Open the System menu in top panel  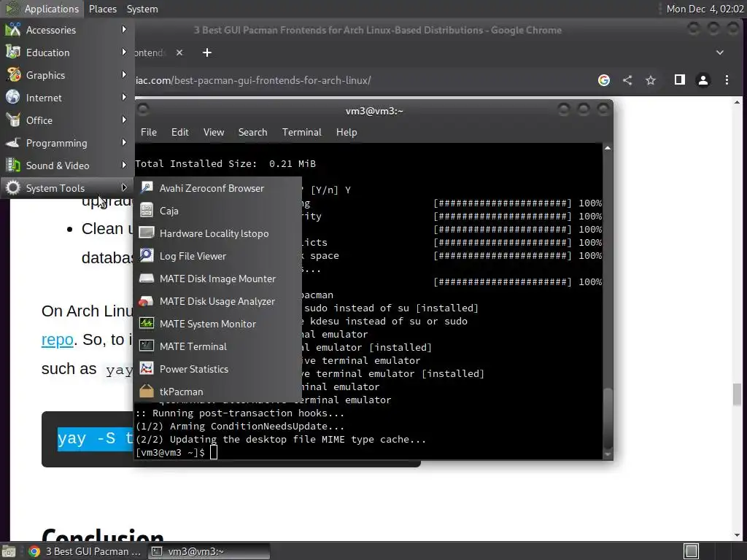[x=142, y=9]
